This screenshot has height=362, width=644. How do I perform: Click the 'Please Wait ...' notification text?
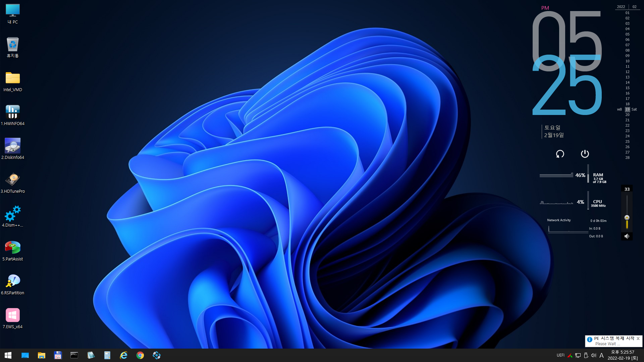(x=607, y=344)
